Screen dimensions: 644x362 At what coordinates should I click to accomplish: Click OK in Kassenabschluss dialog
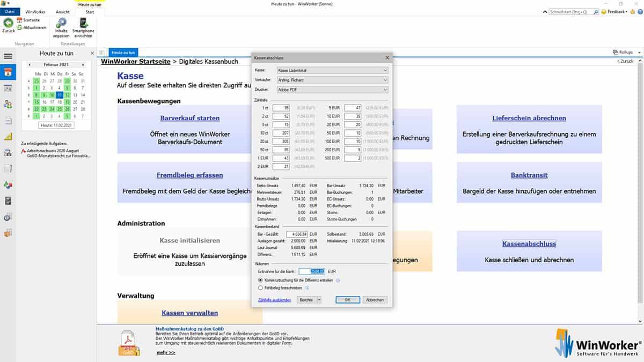(348, 300)
